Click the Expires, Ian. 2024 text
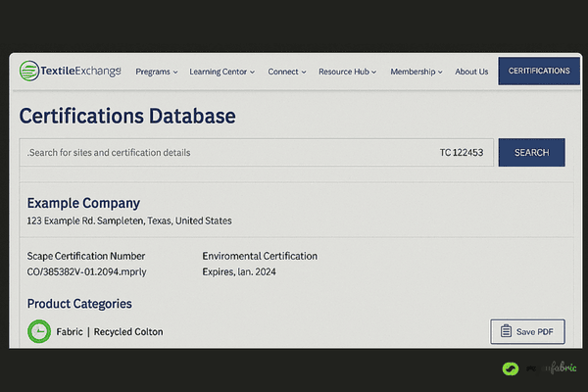Viewport: 588px width, 392px height. 239,271
